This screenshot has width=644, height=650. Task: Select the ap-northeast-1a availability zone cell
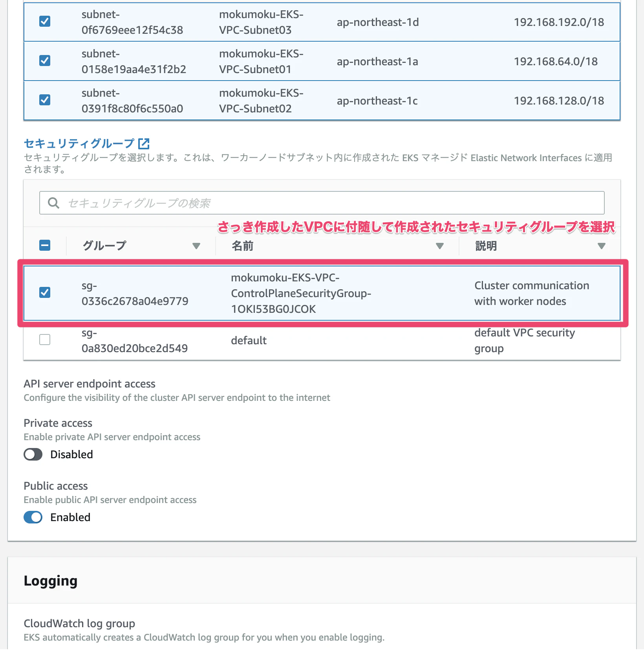(x=377, y=61)
